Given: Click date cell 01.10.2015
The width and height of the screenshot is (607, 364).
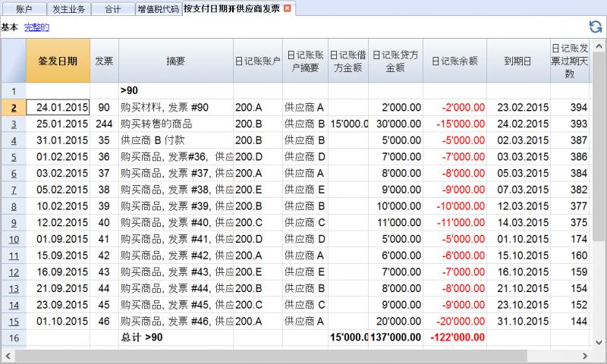Looking at the screenshot, I should [x=58, y=321].
